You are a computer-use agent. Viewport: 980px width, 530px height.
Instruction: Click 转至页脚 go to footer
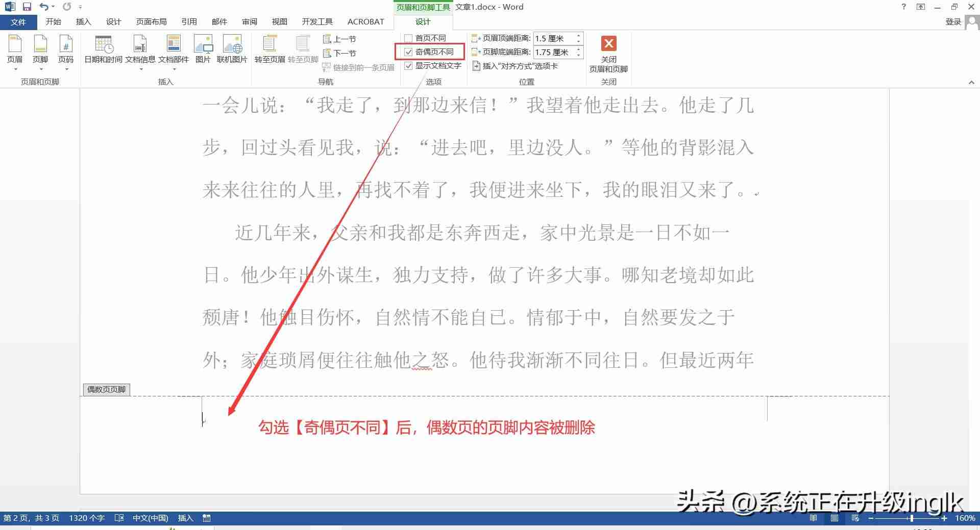303,49
